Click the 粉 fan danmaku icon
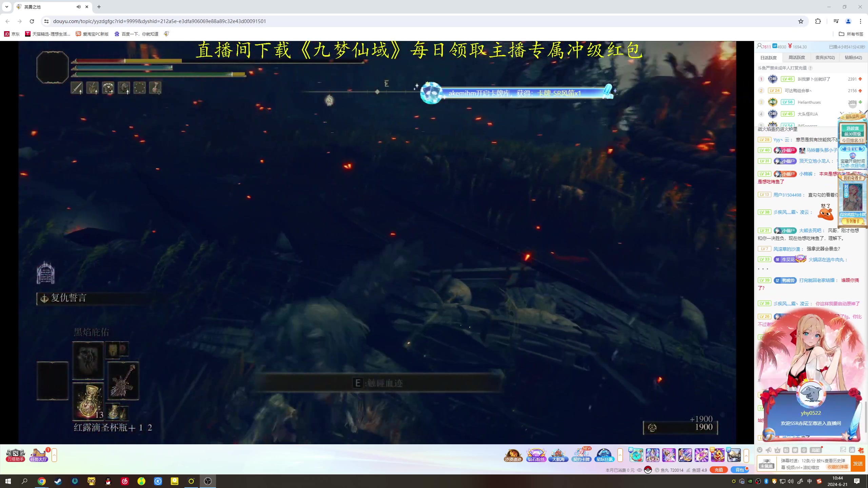Viewport: 868px width, 488px height. 786,450
